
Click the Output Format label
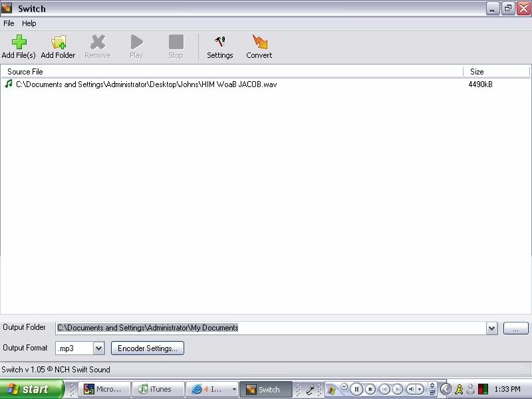tap(25, 348)
